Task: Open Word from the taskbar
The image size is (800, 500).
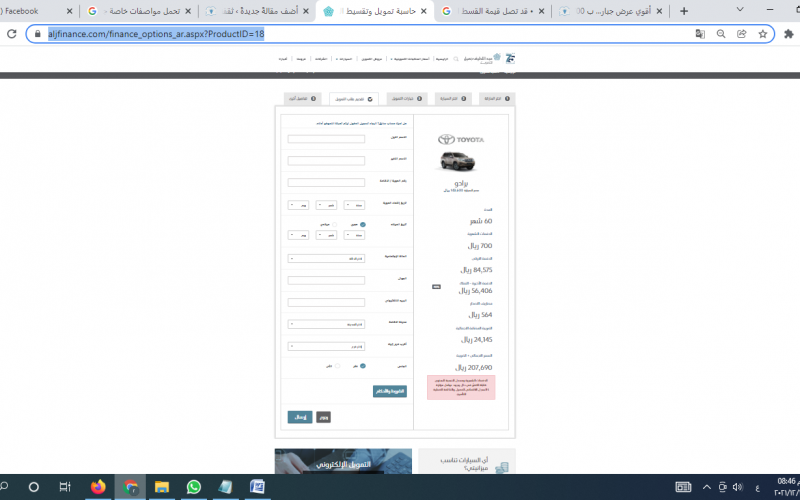Action: tap(257, 487)
